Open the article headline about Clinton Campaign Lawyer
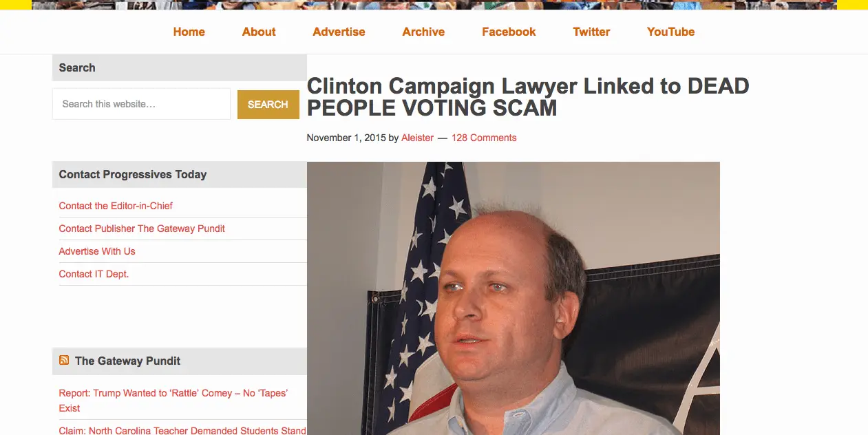The image size is (868, 435). (528, 97)
